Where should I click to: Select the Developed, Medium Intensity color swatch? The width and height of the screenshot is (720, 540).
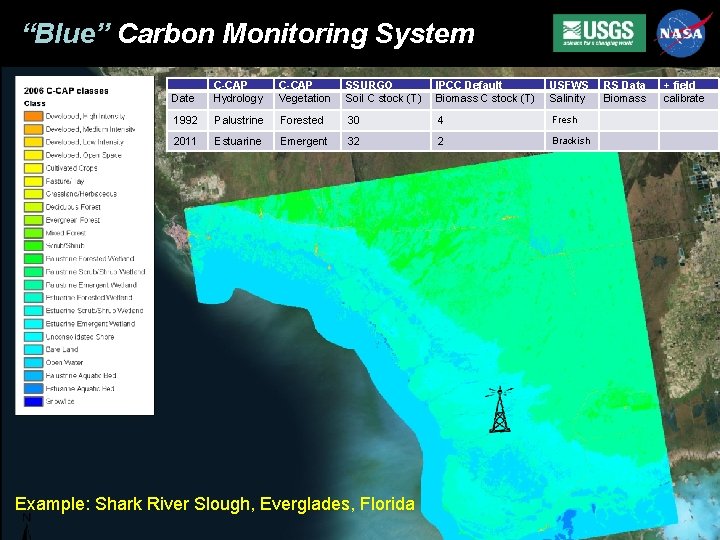(34, 129)
